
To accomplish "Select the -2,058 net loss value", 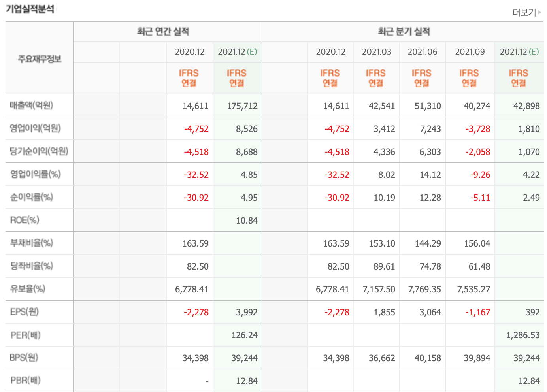I will point(477,152).
